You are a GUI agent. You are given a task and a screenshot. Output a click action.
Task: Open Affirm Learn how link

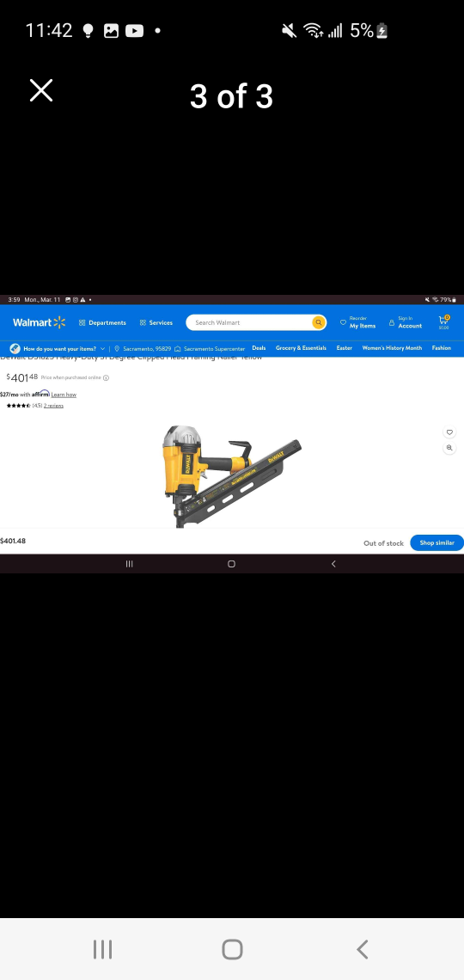point(64,395)
